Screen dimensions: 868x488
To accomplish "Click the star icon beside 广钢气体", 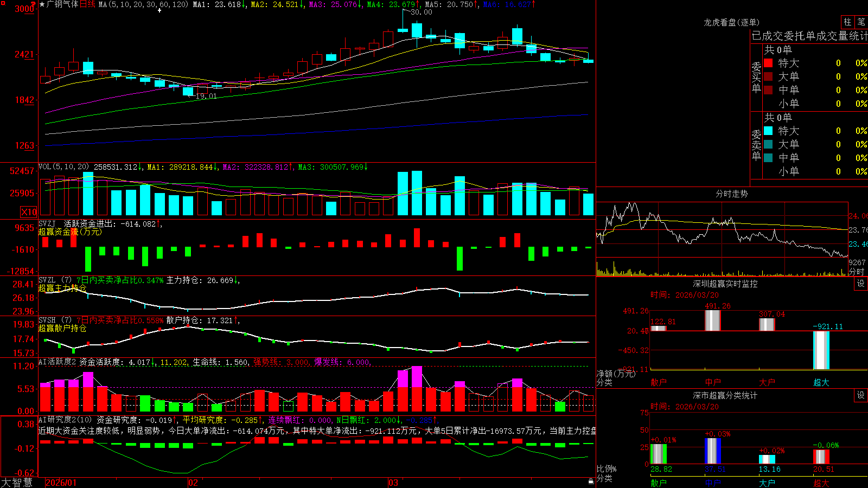I will tap(42, 4).
